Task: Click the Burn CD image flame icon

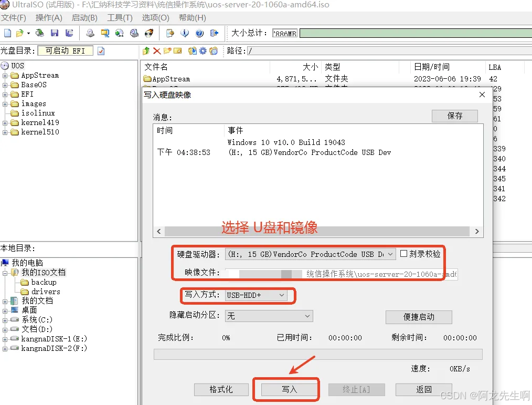Action: point(148,33)
